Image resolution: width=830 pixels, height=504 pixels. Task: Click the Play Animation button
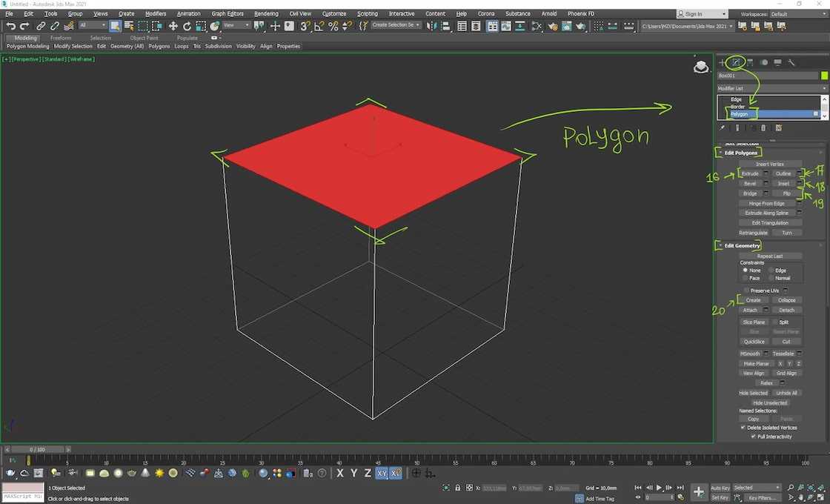pos(659,488)
